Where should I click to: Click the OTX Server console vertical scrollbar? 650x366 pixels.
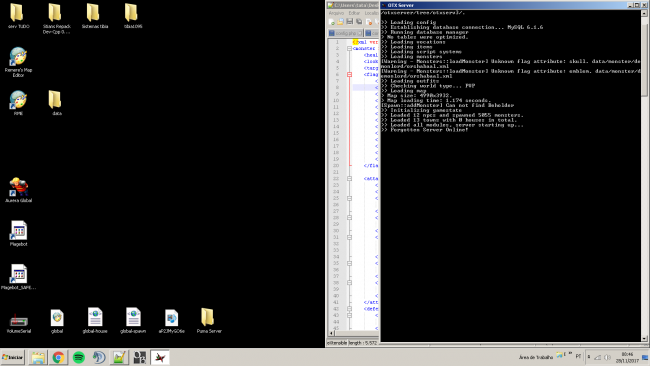(x=644, y=176)
